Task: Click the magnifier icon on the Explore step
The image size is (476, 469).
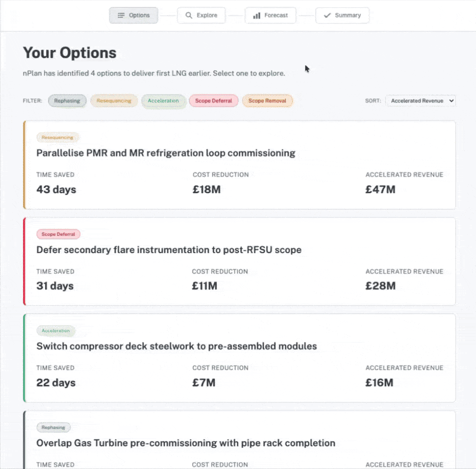Action: (188, 15)
